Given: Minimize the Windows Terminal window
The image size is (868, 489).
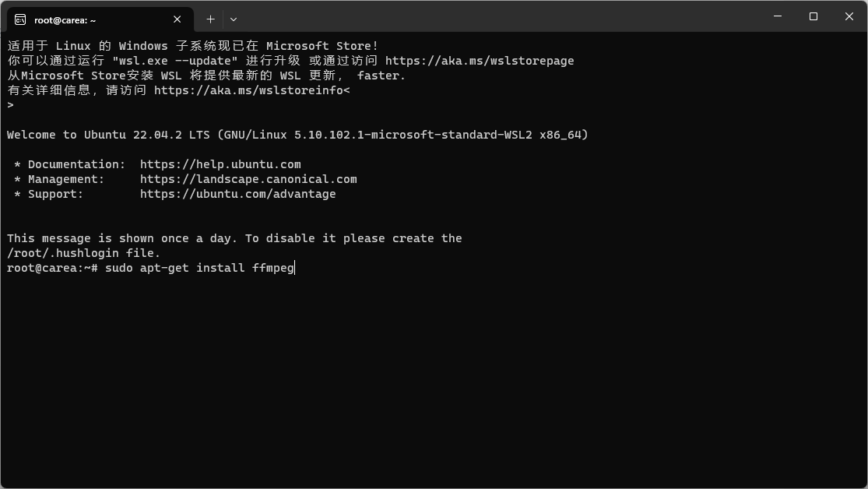Looking at the screenshot, I should coord(776,16).
